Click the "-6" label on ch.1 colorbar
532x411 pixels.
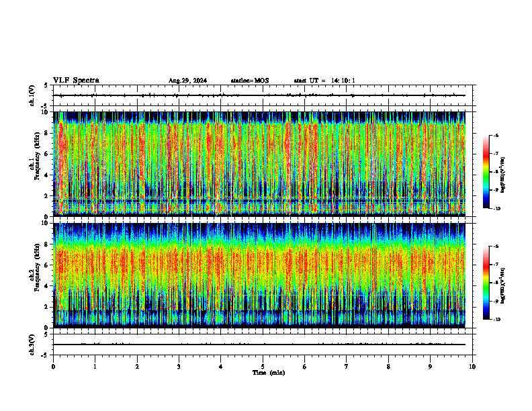point(496,136)
